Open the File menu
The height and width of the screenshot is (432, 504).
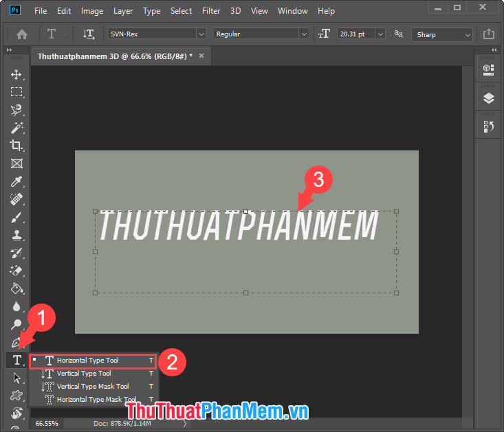click(x=41, y=11)
